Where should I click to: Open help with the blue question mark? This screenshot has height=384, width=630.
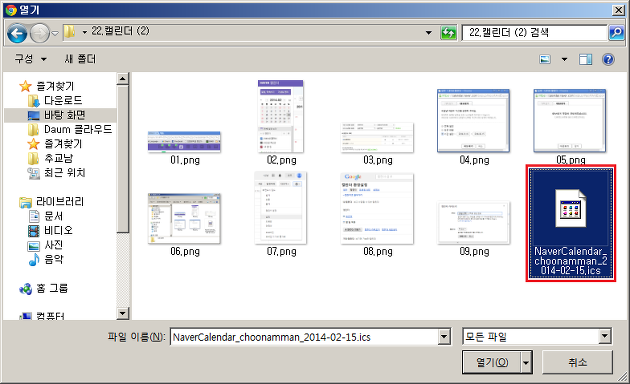pyautogui.click(x=608, y=59)
